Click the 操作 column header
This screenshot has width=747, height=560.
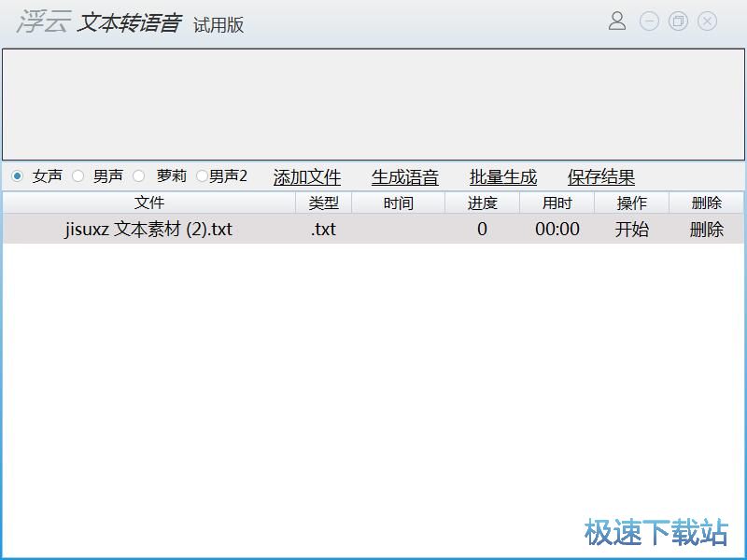pos(632,203)
